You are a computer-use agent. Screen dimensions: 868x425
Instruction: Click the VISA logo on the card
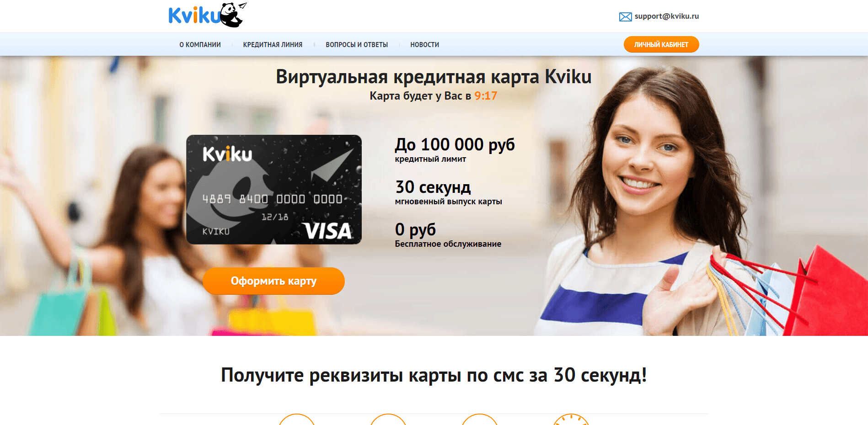coord(328,231)
